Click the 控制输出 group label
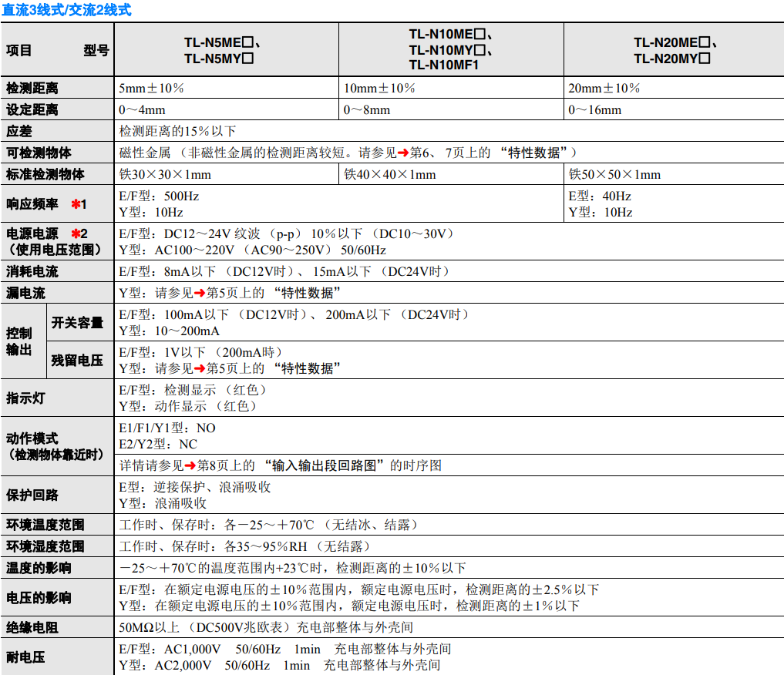Viewport: 784px width, 675px height. coord(19,341)
